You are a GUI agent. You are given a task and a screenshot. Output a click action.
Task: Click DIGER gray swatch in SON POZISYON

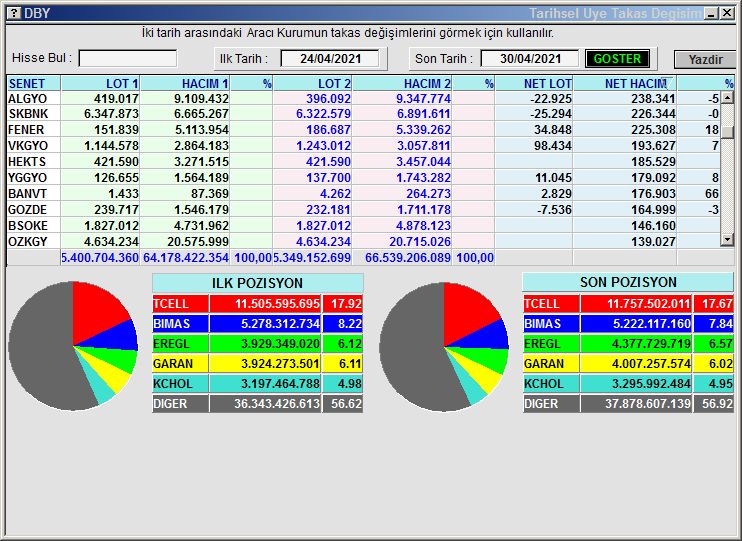point(551,404)
